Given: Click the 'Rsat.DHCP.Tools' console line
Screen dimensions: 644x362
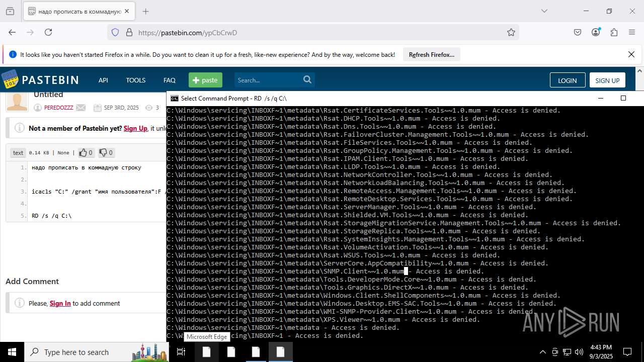Looking at the screenshot, I should 334,118.
